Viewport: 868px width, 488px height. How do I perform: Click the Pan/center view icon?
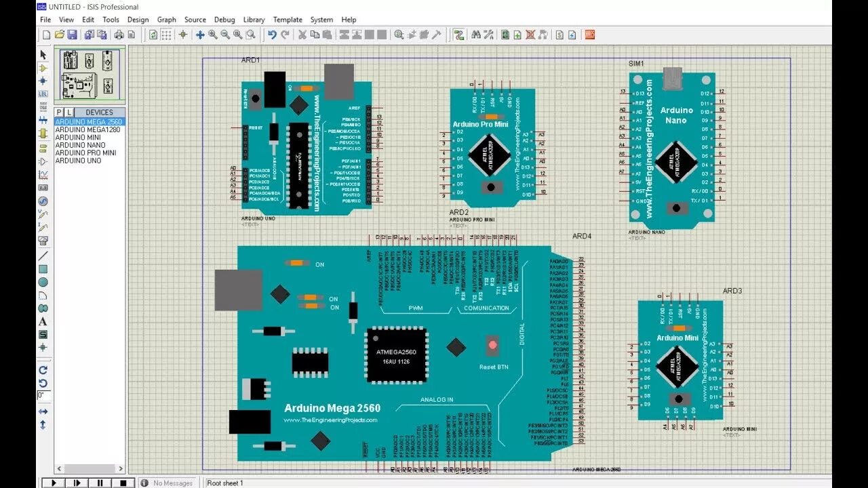point(200,35)
